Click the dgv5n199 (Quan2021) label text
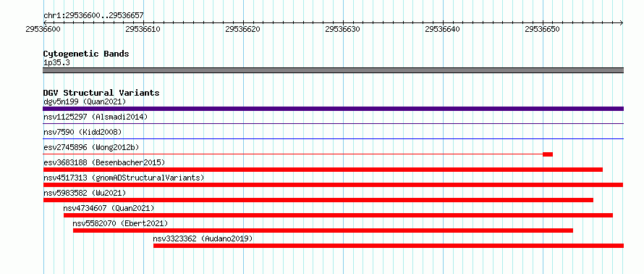Screen dimensions: 644x274 pyautogui.click(x=85, y=101)
